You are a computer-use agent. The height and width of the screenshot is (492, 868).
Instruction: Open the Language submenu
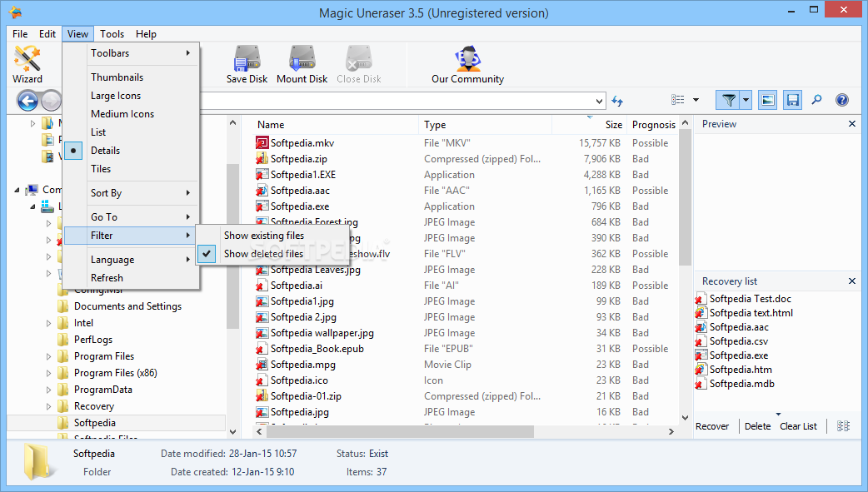[131, 260]
